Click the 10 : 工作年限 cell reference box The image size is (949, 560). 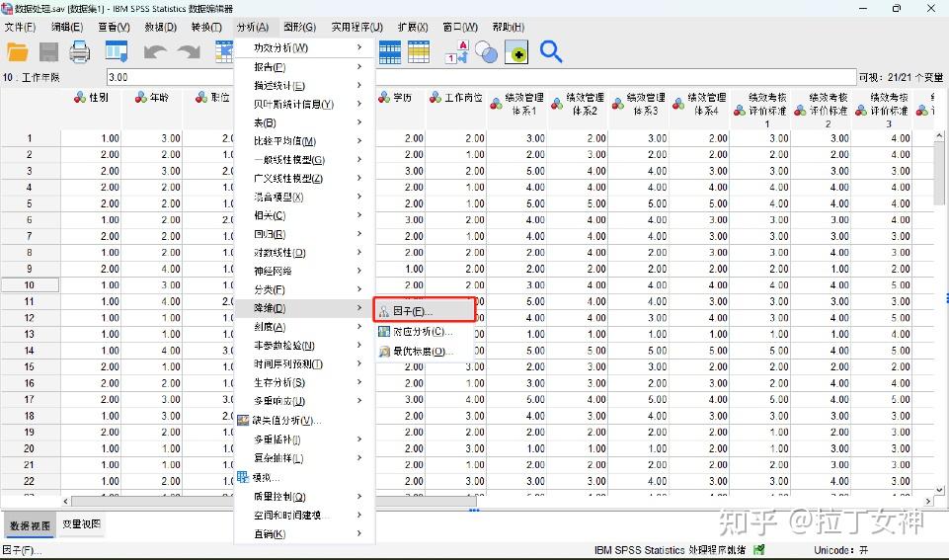tap(52, 77)
